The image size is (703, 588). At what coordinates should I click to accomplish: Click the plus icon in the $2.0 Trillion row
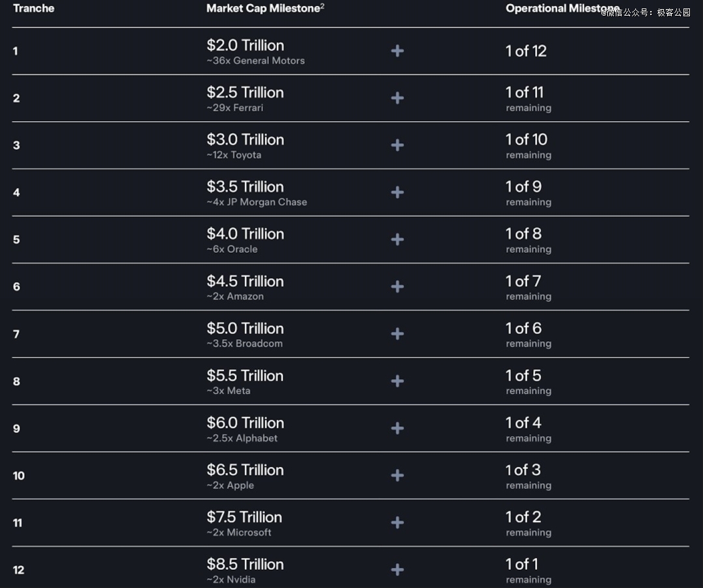[x=397, y=51]
